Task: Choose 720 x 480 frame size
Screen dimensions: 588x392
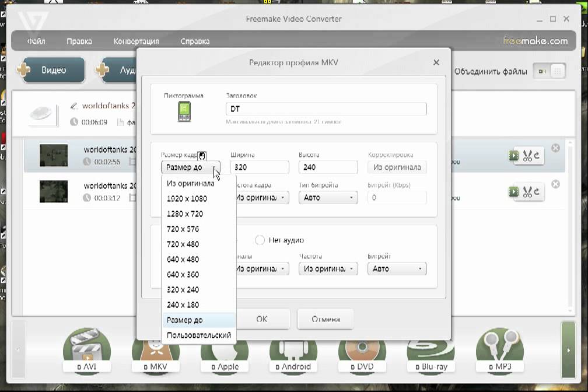Action: click(x=199, y=244)
